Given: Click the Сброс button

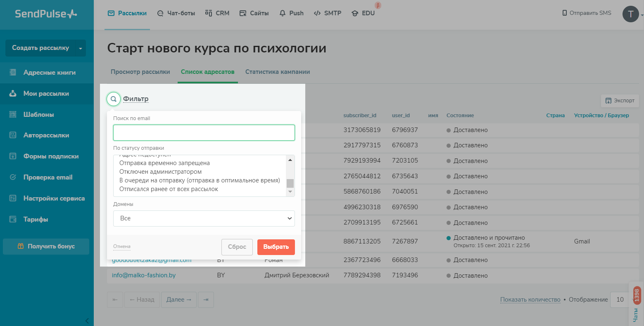Looking at the screenshot, I should 237,247.
